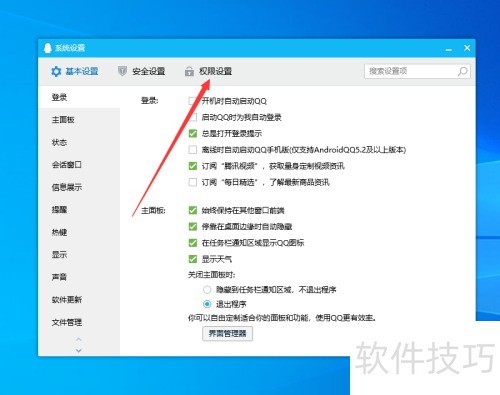
Task: Click the lock icon beside 权限设置
Action: tap(189, 71)
